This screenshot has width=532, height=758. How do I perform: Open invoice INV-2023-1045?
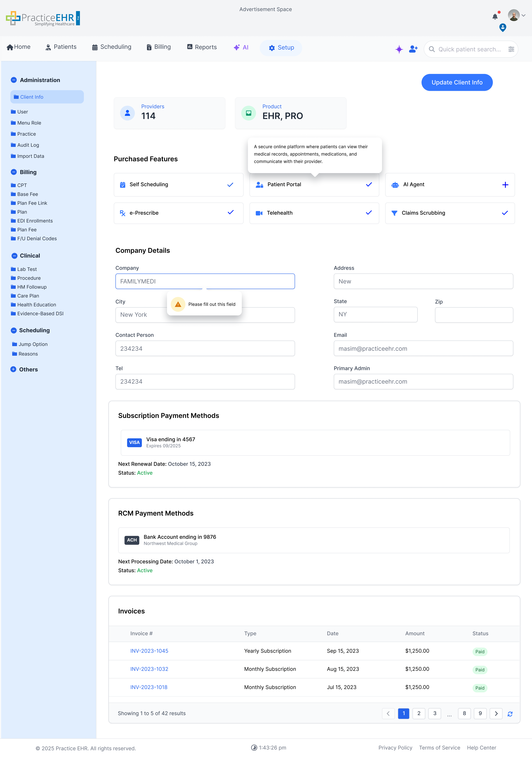[149, 651]
